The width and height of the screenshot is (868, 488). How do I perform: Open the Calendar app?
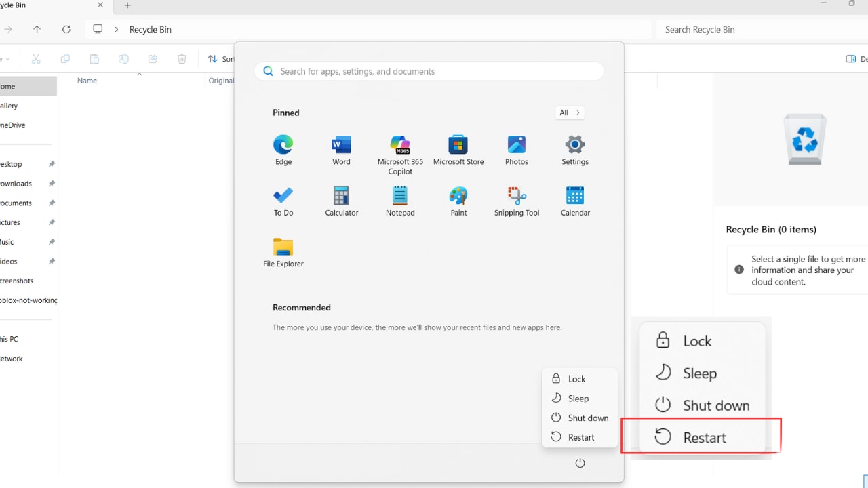point(575,201)
